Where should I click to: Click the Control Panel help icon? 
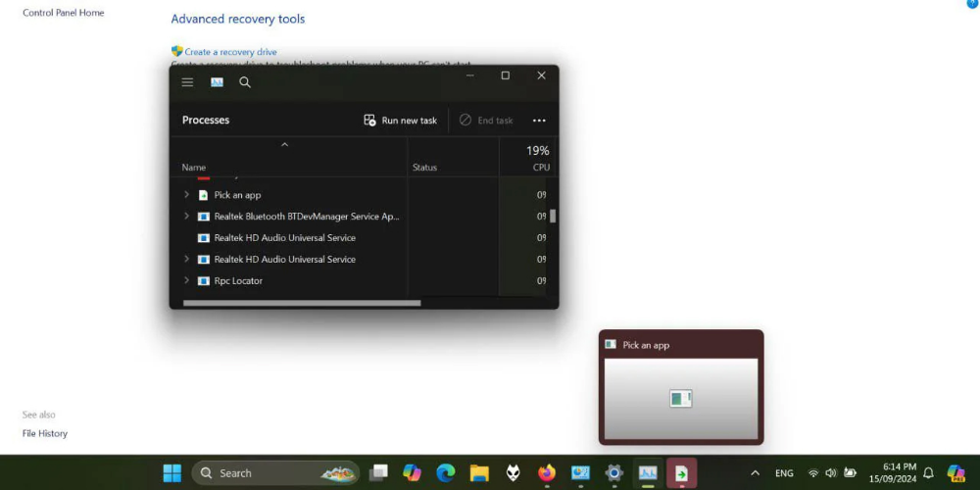(972, 3)
